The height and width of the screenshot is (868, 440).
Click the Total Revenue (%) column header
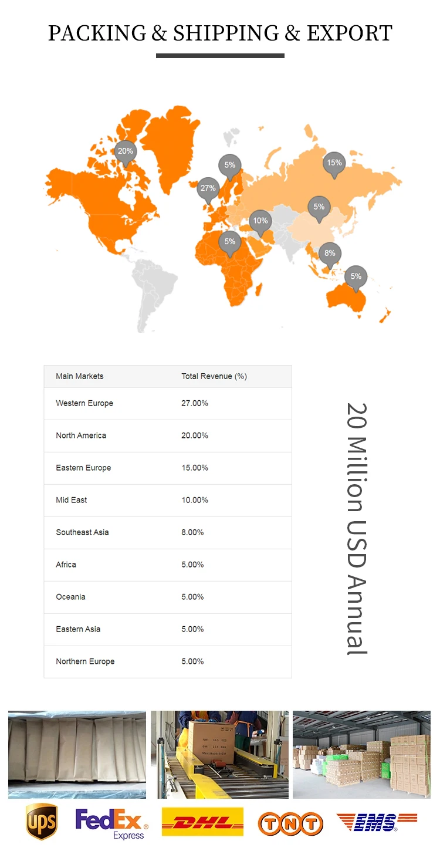[214, 376]
